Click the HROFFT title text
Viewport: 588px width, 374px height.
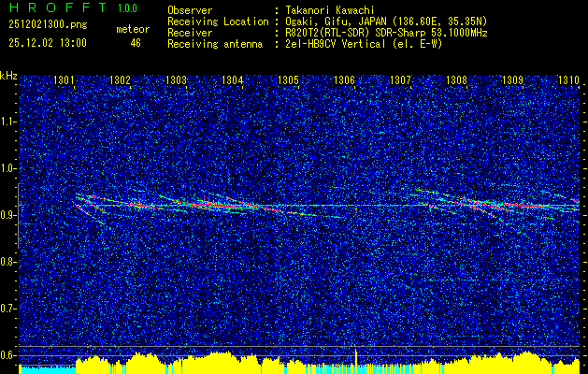tap(57, 7)
